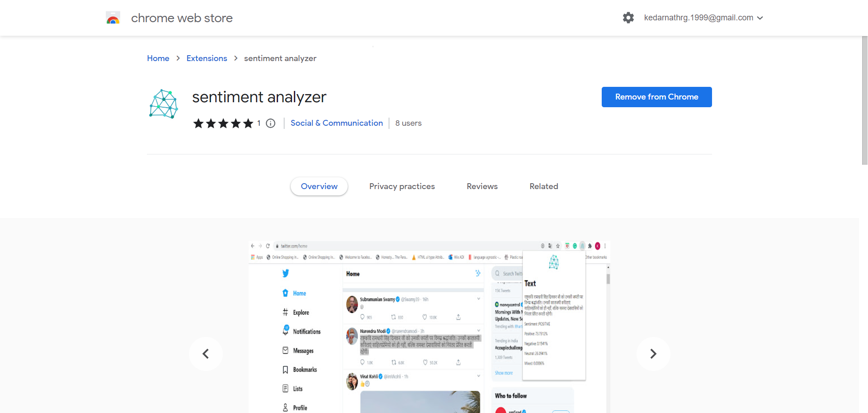Click the chrome web store title
Viewport: 868px width, 413px height.
click(x=182, y=18)
